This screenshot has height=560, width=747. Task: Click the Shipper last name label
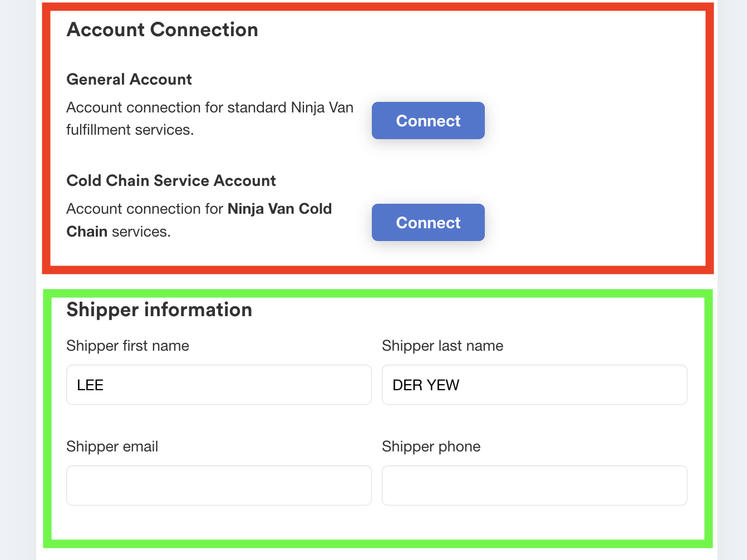[443, 346]
